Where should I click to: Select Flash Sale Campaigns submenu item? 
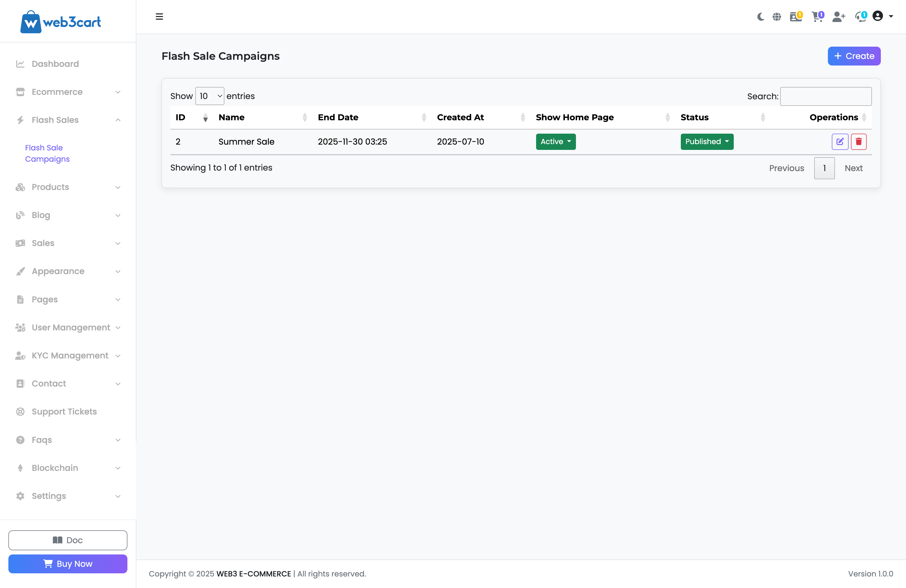point(47,153)
